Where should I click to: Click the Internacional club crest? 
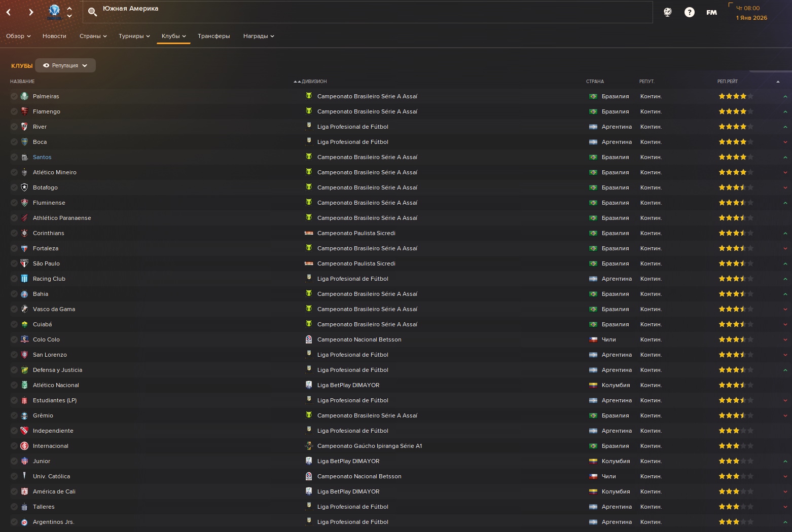(x=24, y=446)
